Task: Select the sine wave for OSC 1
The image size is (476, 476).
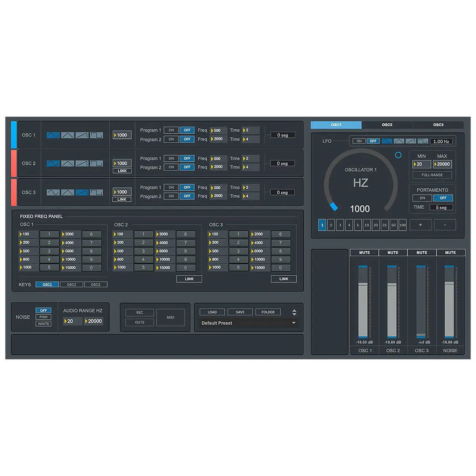Action: point(53,135)
